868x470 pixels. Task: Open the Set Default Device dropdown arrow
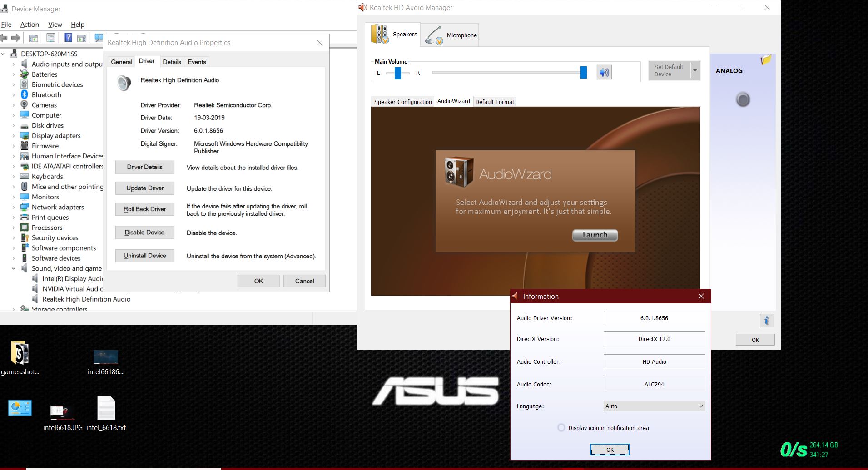(x=695, y=70)
